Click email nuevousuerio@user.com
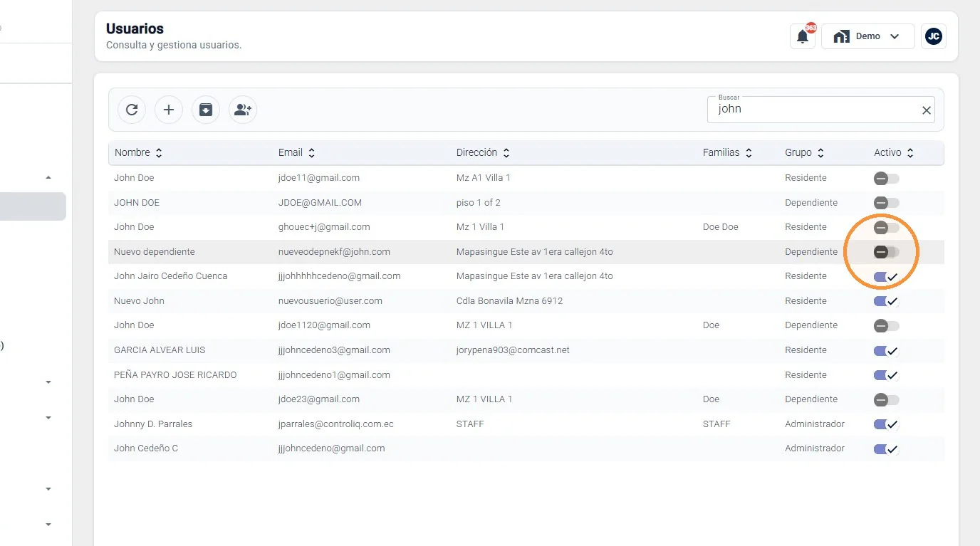Screen dimensions: 980x546 (330, 301)
